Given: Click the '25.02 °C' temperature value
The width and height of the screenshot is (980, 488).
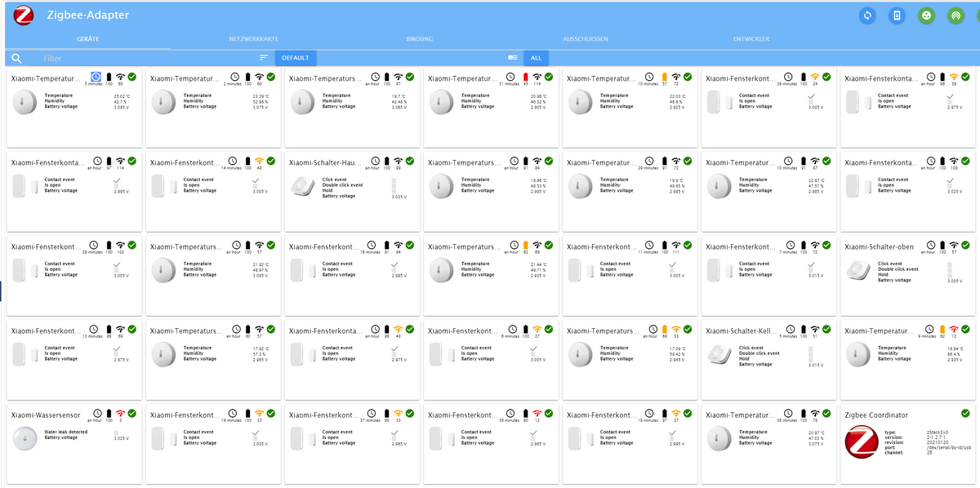Looking at the screenshot, I should coord(121,95).
